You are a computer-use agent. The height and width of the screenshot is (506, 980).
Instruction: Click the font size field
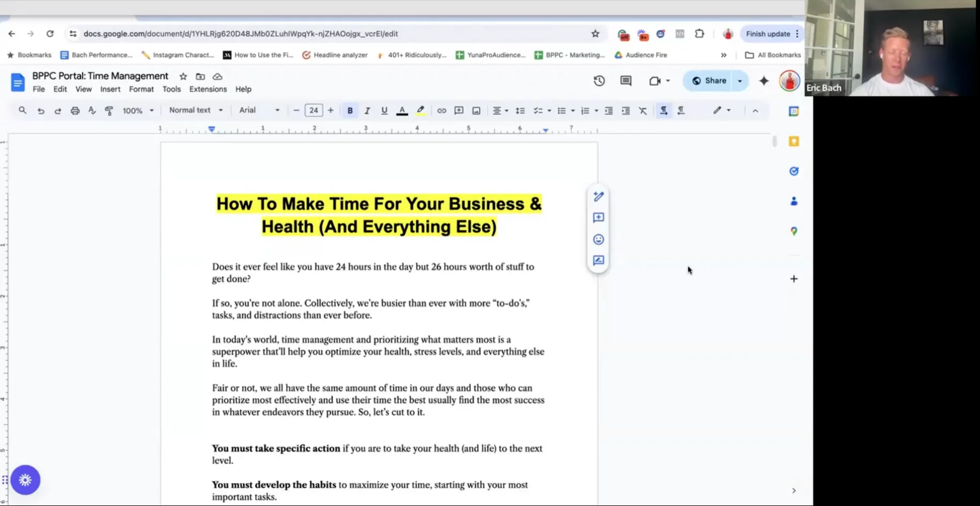click(313, 111)
